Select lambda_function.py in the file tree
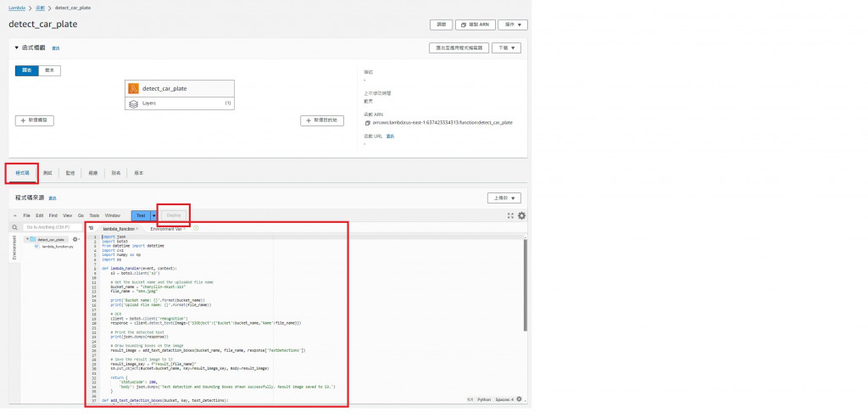Image resolution: width=868 pixels, height=418 pixels. 58,247
